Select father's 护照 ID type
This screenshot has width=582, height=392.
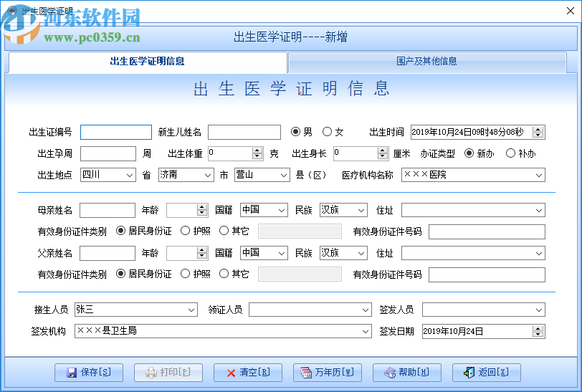click(185, 274)
